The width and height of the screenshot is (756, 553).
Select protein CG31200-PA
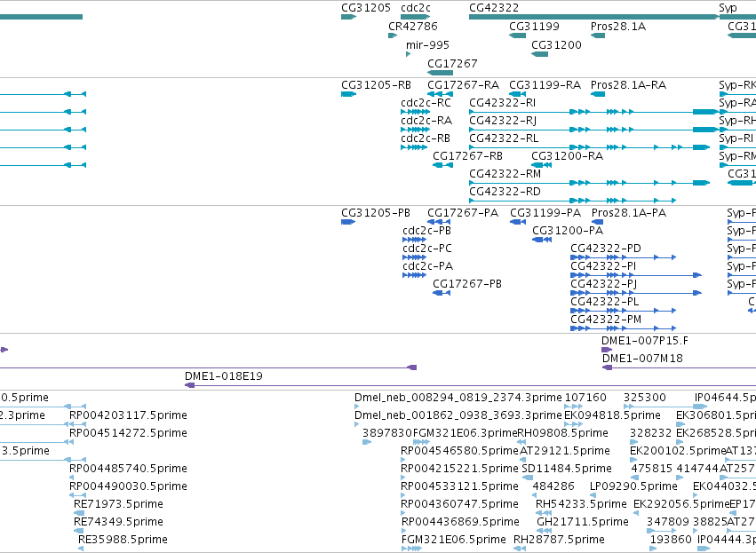568,231
